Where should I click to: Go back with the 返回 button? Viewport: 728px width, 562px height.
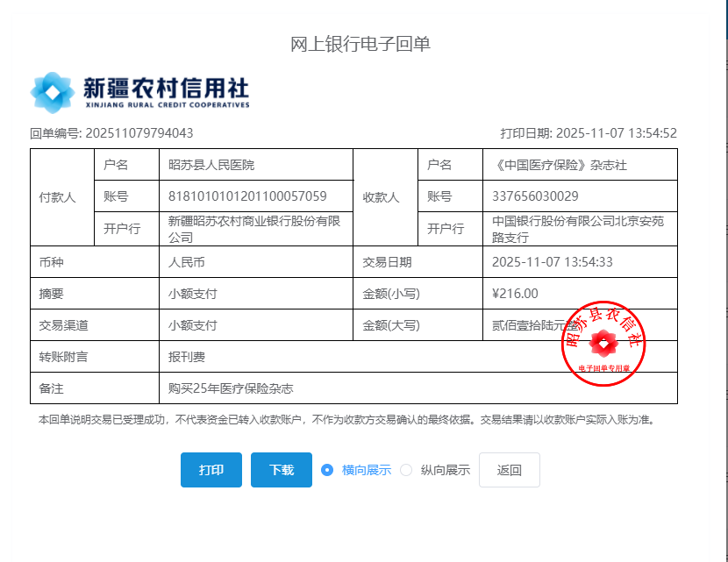pyautogui.click(x=509, y=470)
